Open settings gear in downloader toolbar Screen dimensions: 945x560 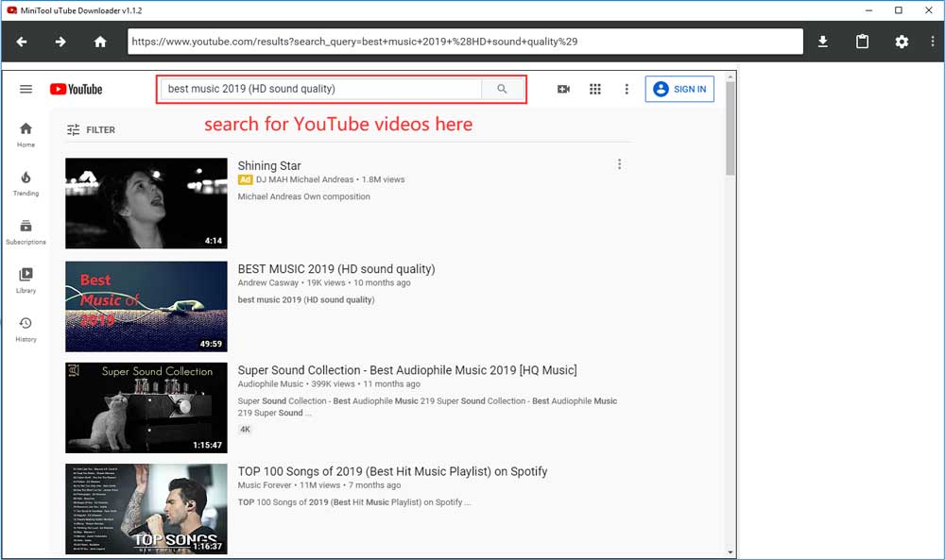(x=902, y=42)
